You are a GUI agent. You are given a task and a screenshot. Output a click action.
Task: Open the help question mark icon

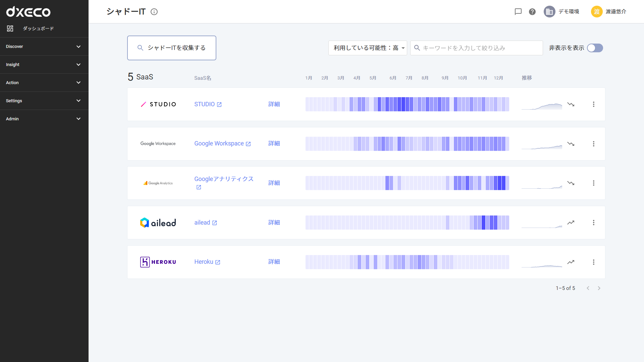tap(532, 12)
